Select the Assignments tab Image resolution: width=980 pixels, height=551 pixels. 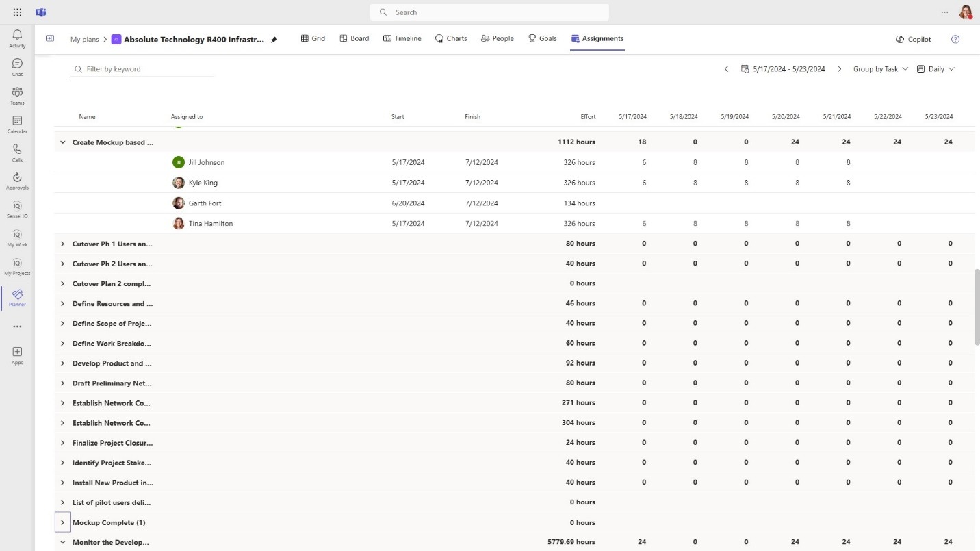click(597, 38)
